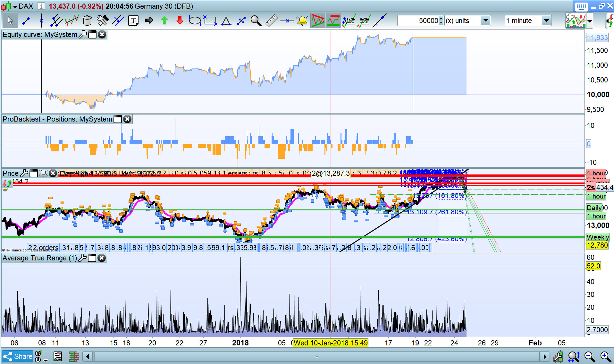Screen dimensions: 614x364
Task: Select the triangle drawing tool
Action: click(226, 21)
